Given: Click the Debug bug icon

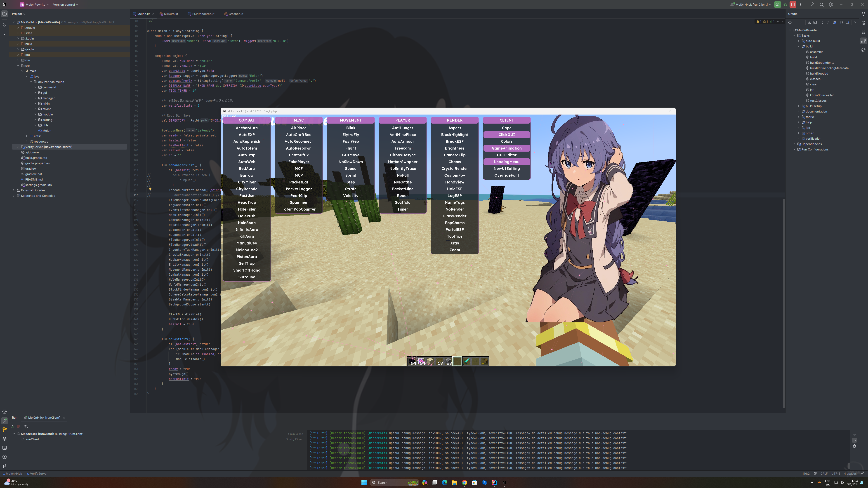Looking at the screenshot, I should pyautogui.click(x=785, y=5).
